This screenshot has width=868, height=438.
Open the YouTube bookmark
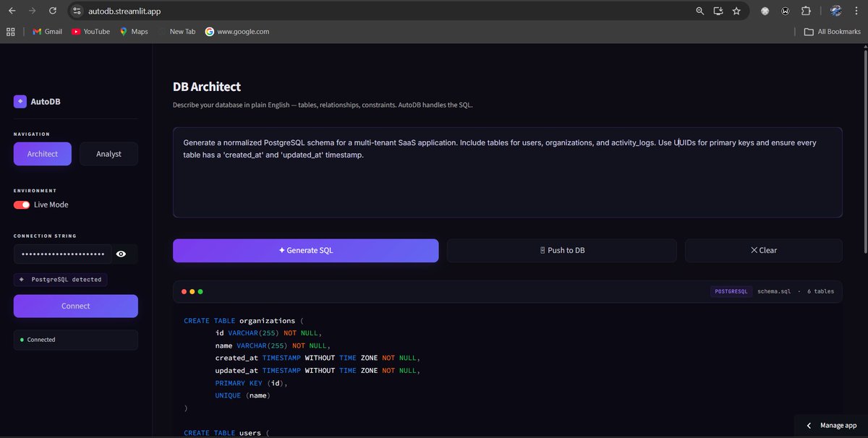(91, 32)
